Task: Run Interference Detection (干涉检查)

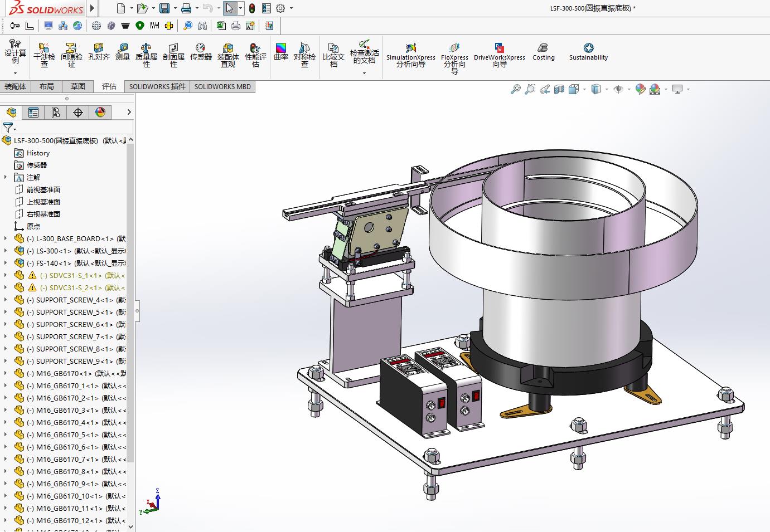Action: pos(44,55)
